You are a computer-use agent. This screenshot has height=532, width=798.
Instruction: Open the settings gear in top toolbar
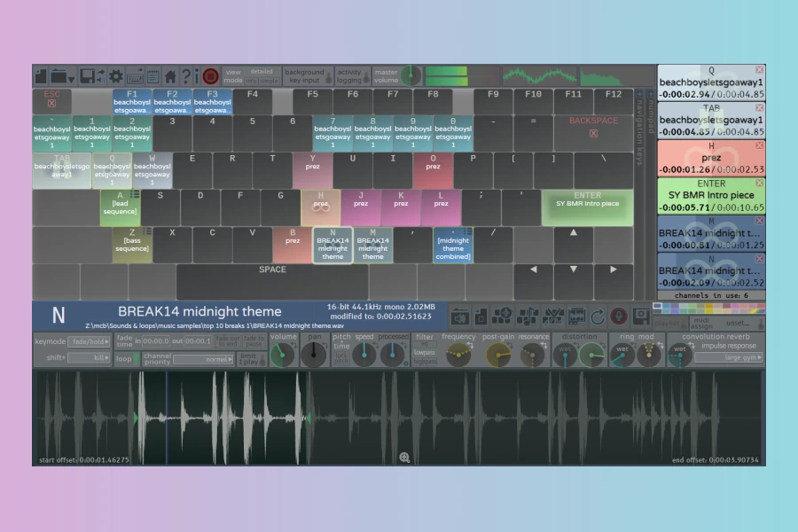coord(115,76)
